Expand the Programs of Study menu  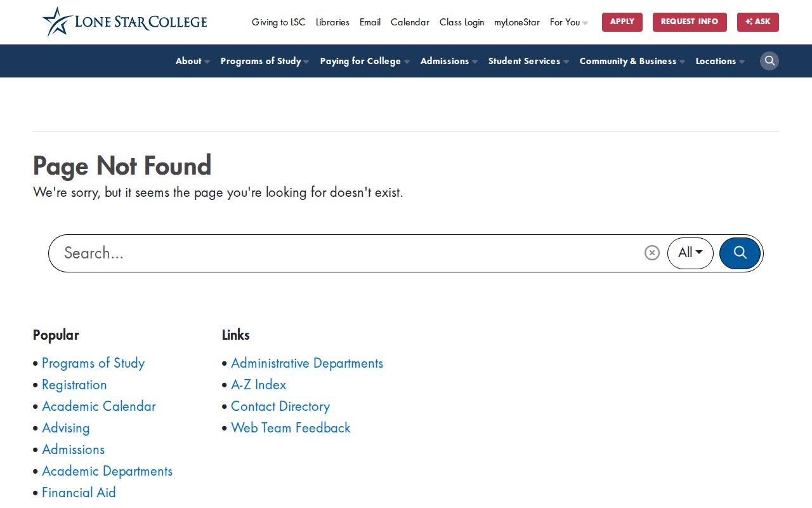tap(264, 61)
